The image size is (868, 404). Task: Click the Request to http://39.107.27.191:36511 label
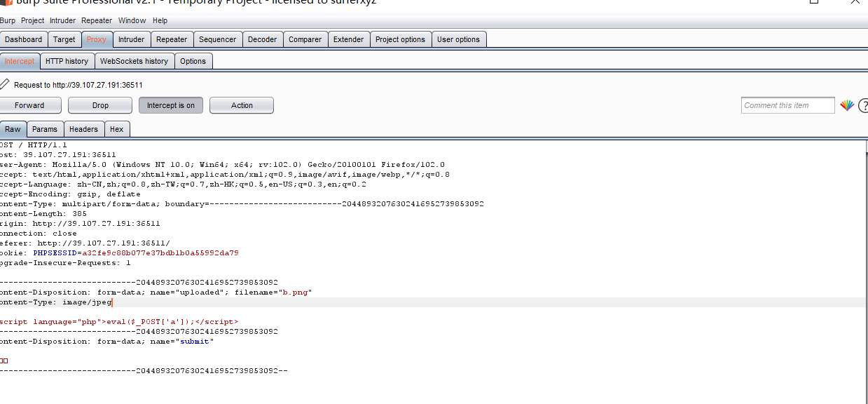78,85
